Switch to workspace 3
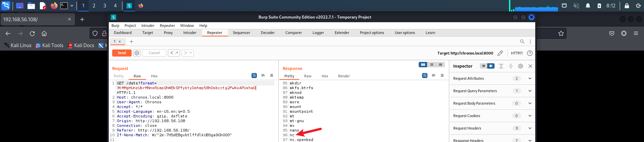The height and width of the screenshot is (142, 644). [105, 6]
